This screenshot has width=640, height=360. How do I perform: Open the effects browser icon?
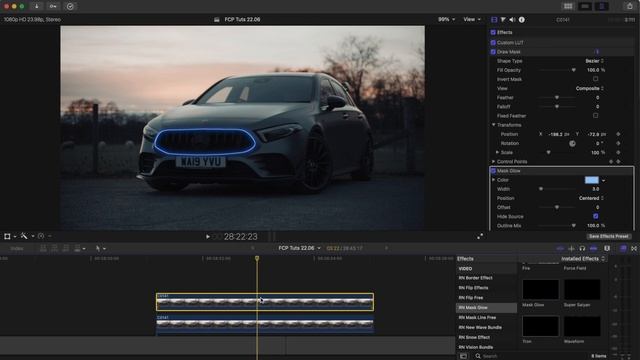[623, 248]
